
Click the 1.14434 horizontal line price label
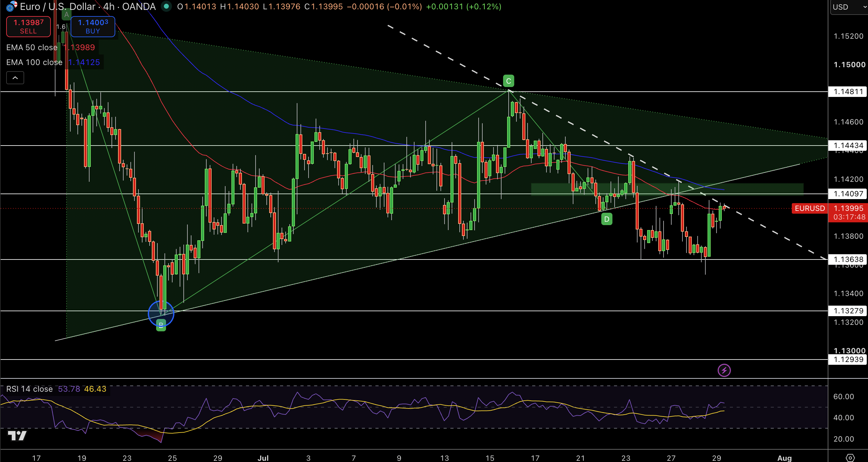[848, 146]
